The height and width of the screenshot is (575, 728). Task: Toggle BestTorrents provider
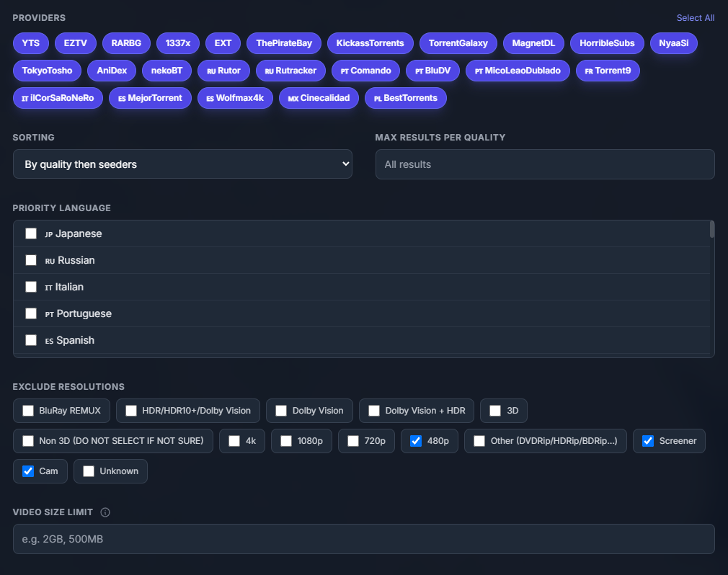[x=406, y=98]
